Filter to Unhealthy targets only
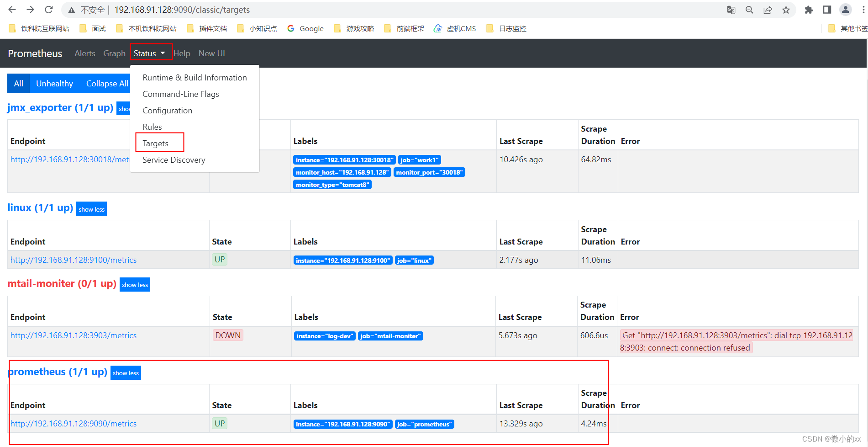Viewport: 868px width, 447px height. pos(54,84)
